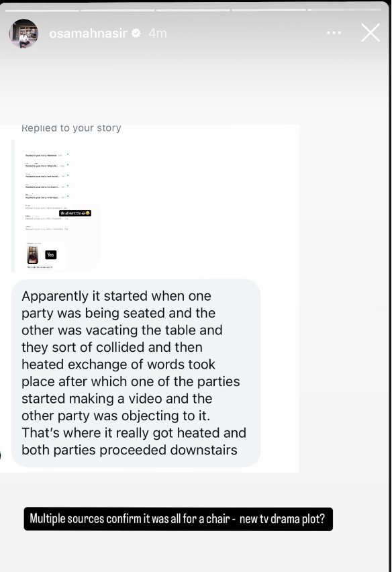
Task: Select the fourth story progress segment
Action: coord(268,10)
